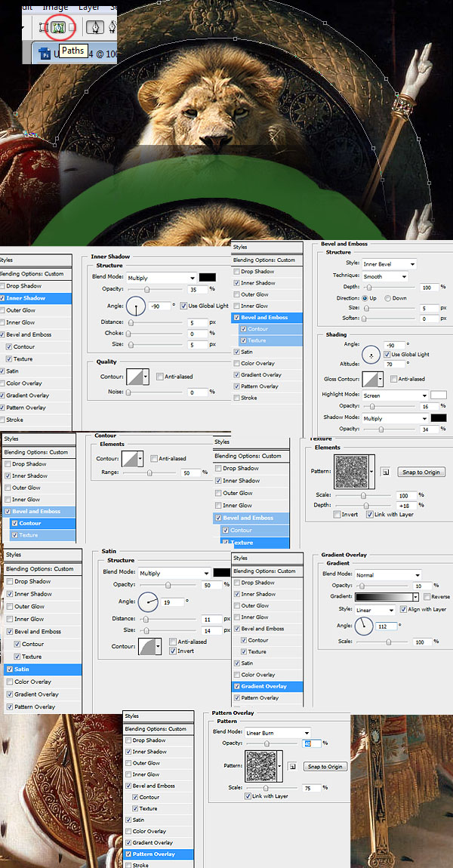The height and width of the screenshot is (868, 453).
Task: Click the Satin black color swatch
Action: coord(221,573)
